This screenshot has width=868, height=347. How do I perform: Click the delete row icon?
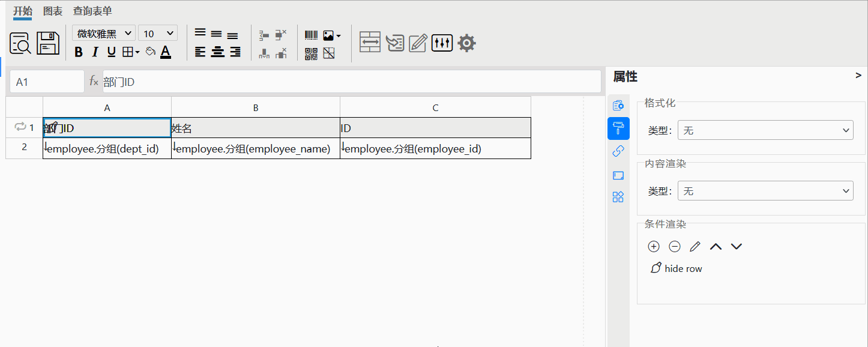[x=281, y=35]
